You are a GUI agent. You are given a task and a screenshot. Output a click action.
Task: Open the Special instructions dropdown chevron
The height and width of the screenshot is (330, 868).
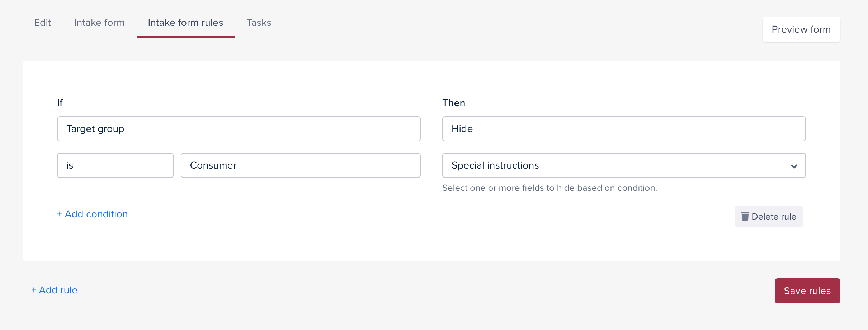point(794,166)
